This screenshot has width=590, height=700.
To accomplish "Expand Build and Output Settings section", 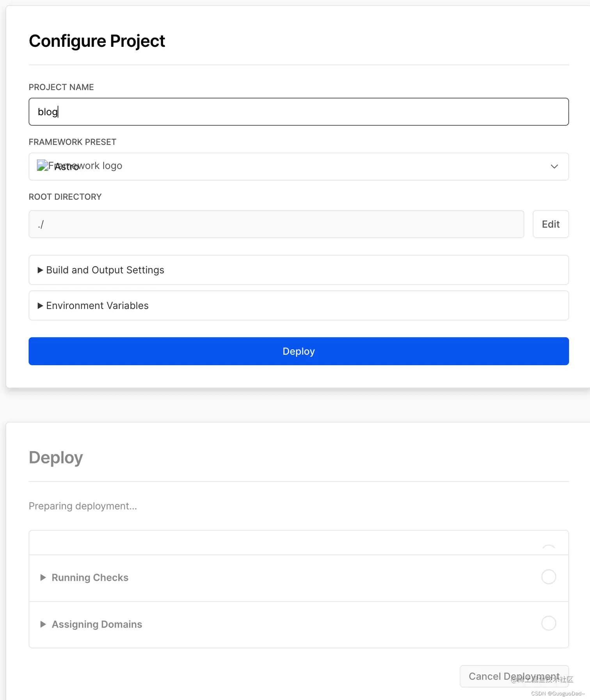I will point(299,270).
